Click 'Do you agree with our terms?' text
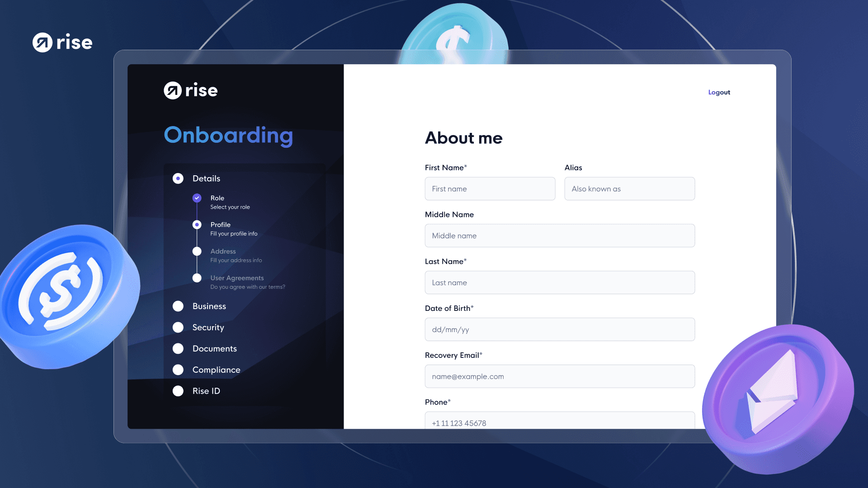This screenshot has height=488, width=868. pos(248,287)
